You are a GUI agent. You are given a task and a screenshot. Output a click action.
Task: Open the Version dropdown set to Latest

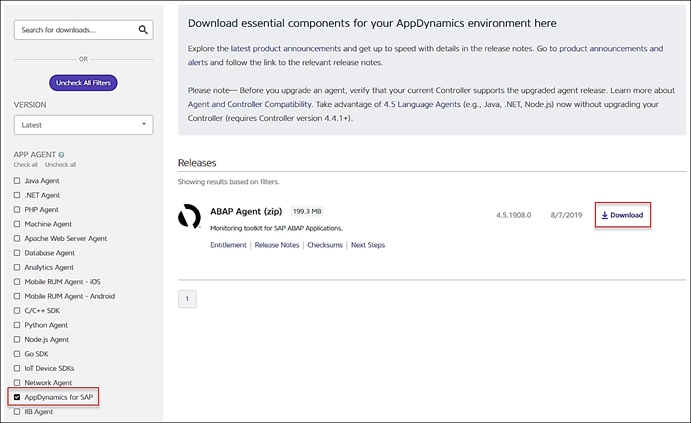tap(83, 125)
